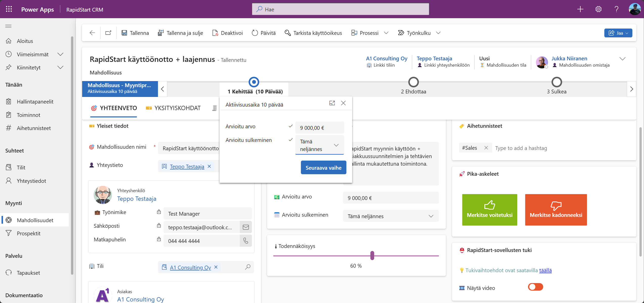Open Prospektit in the sidebar
The image size is (644, 303).
pyautogui.click(x=29, y=233)
